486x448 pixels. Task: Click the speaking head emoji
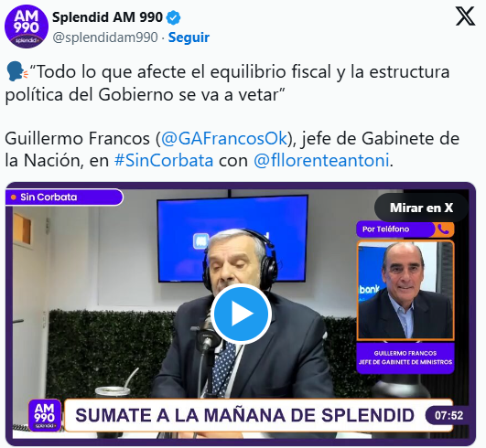[17, 72]
